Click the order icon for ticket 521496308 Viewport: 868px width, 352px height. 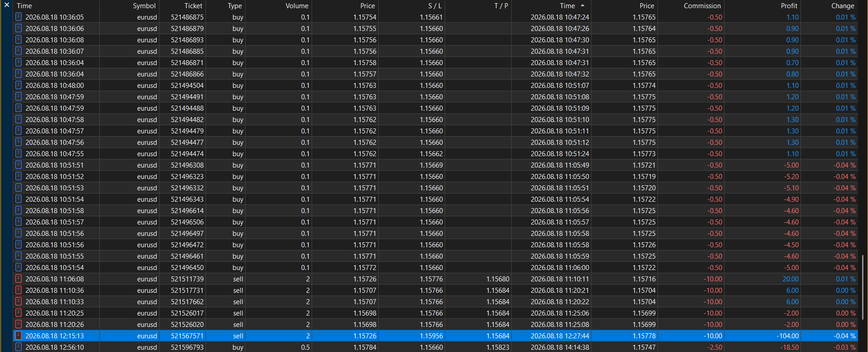[x=19, y=165]
